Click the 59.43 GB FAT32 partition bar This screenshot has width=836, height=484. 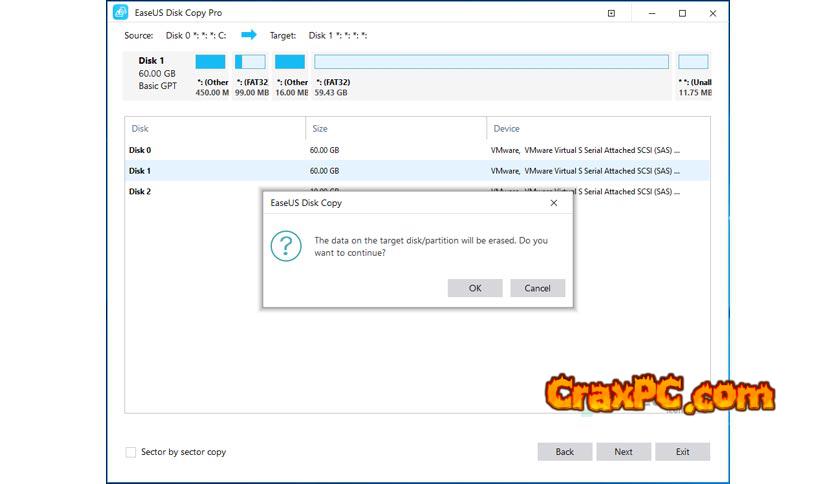(491, 62)
